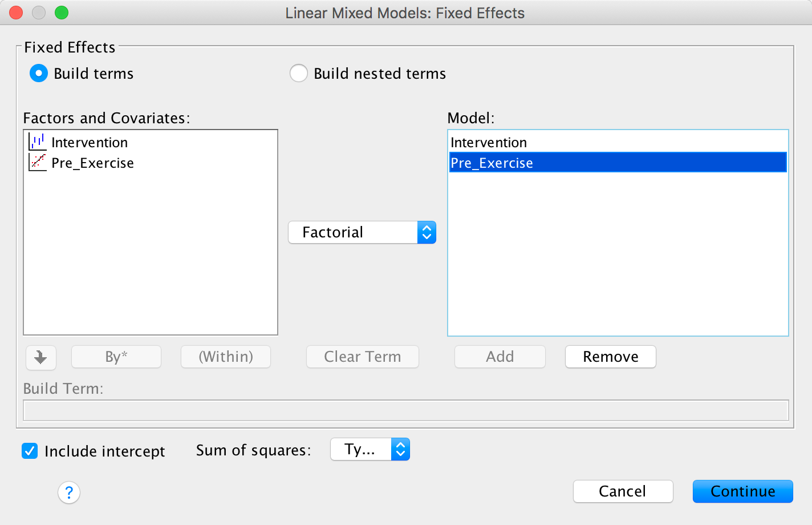The width and height of the screenshot is (812, 525).
Task: Click the Clear Term button
Action: tap(362, 357)
